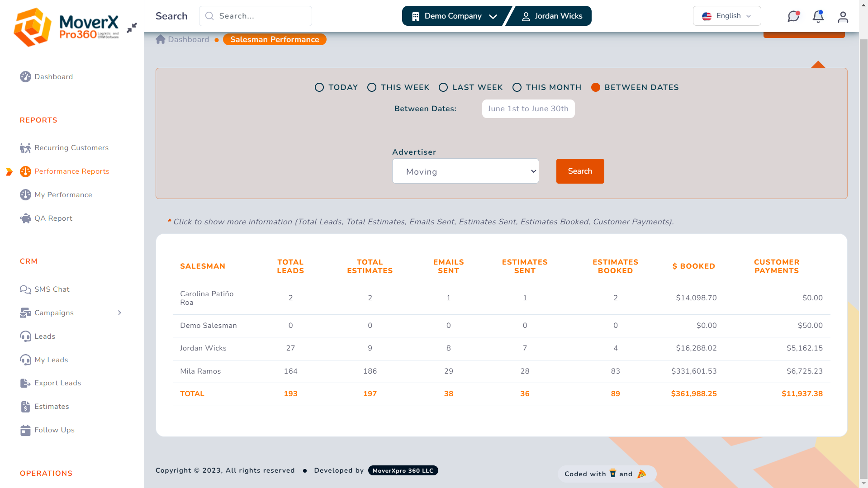Open the SMS Chat section
The width and height of the screenshot is (868, 488).
pyautogui.click(x=52, y=289)
